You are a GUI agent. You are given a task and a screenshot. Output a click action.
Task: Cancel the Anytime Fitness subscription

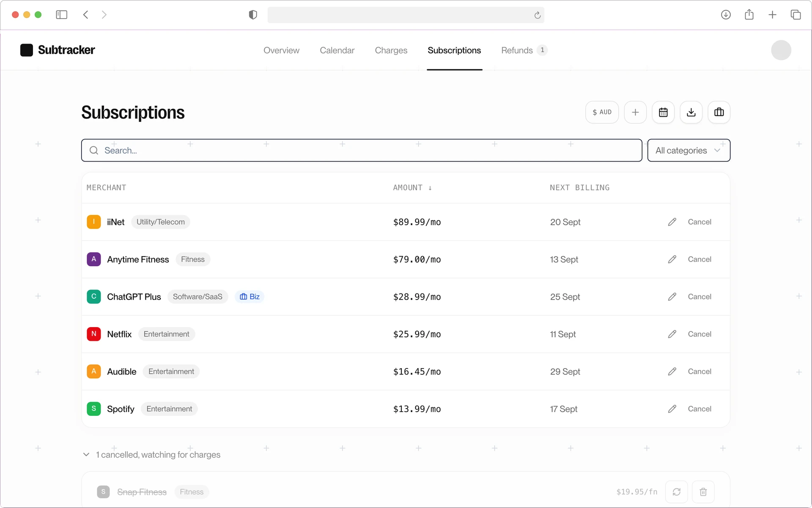click(x=700, y=259)
